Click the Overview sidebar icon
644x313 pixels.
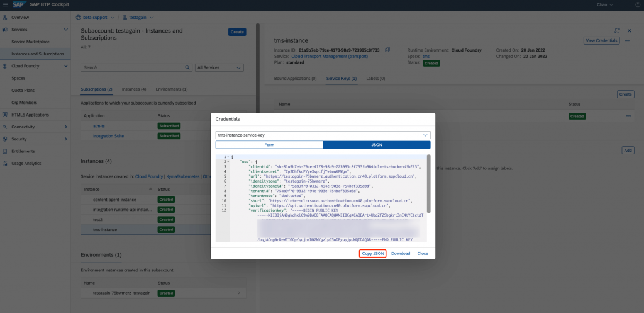tap(5, 17)
